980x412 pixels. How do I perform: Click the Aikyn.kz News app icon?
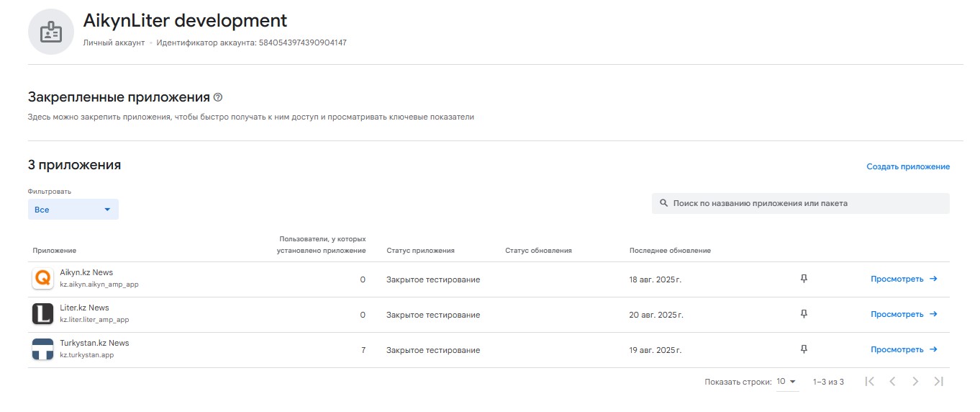click(x=43, y=279)
